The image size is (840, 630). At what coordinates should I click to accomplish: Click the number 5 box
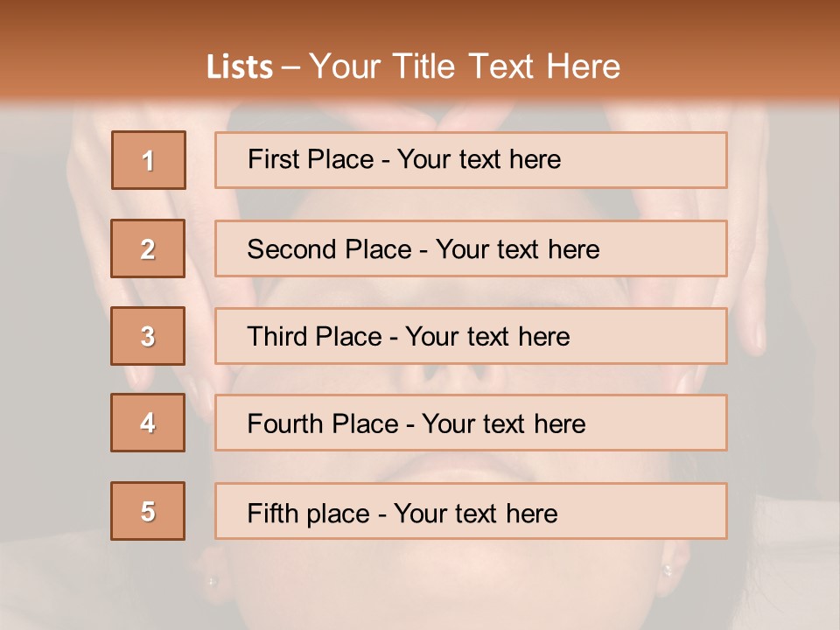click(x=149, y=511)
